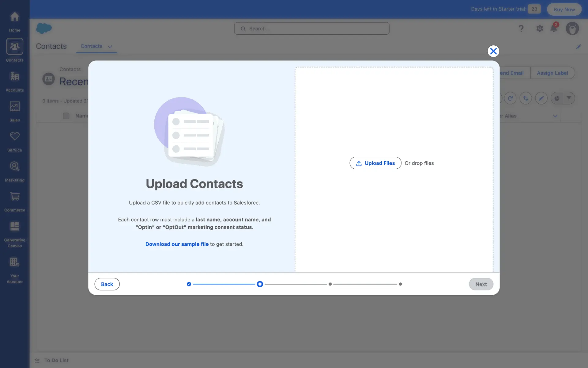Open the setup gear icon
The width and height of the screenshot is (588, 368).
(x=540, y=29)
